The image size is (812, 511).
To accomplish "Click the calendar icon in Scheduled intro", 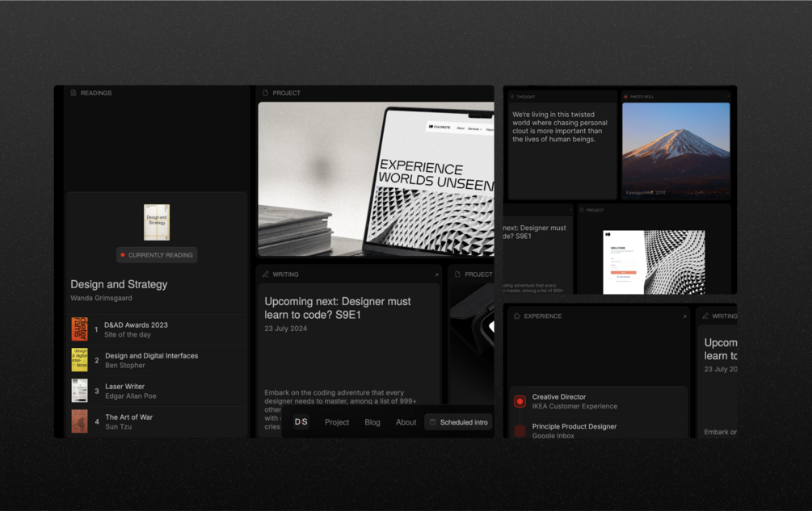I will [433, 422].
